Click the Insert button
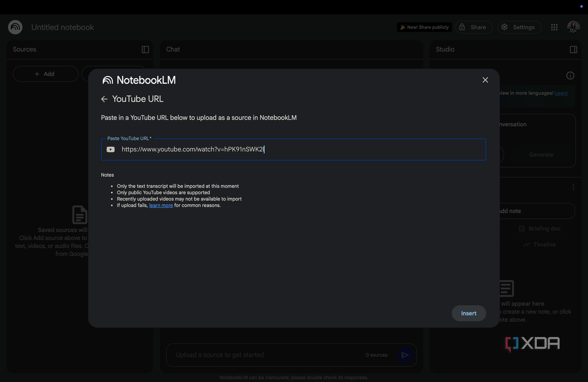This screenshot has height=382, width=588. 469,313
